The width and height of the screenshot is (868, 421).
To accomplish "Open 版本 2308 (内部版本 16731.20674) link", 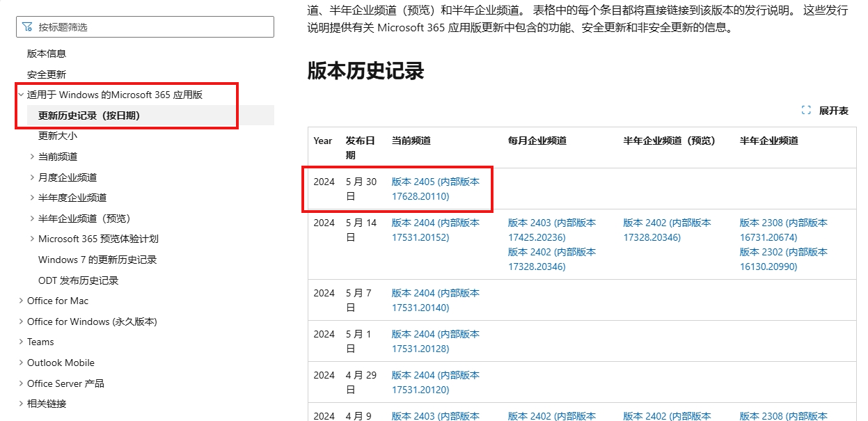I will pos(784,230).
